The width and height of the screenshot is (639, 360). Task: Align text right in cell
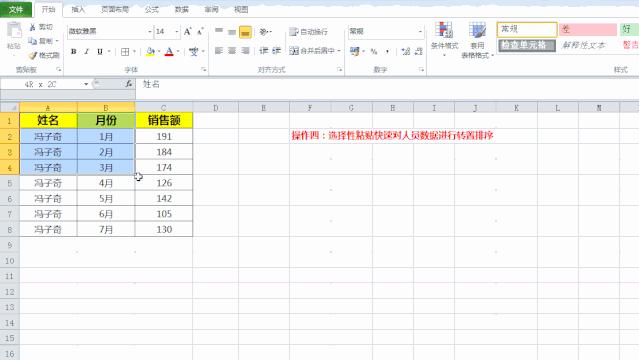[x=245, y=51]
